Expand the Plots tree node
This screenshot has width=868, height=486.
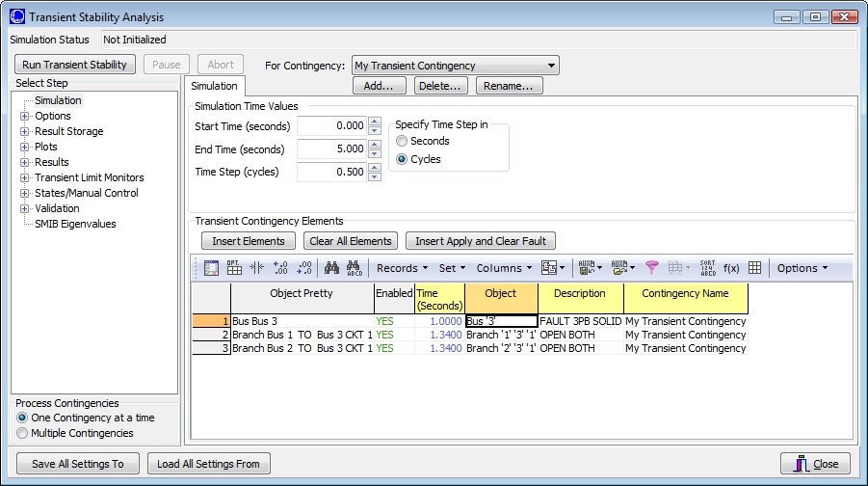tap(24, 148)
